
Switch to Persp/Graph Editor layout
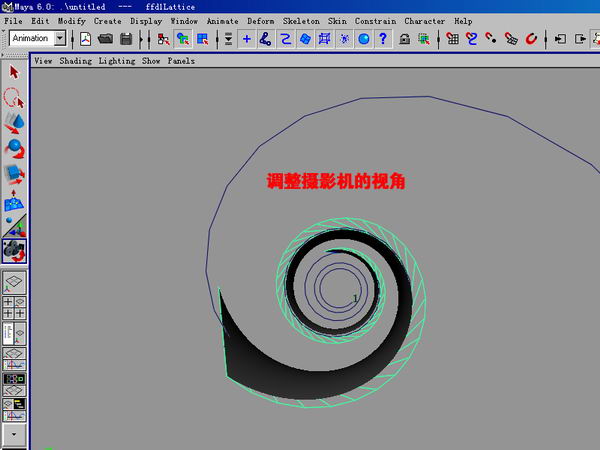(15, 359)
